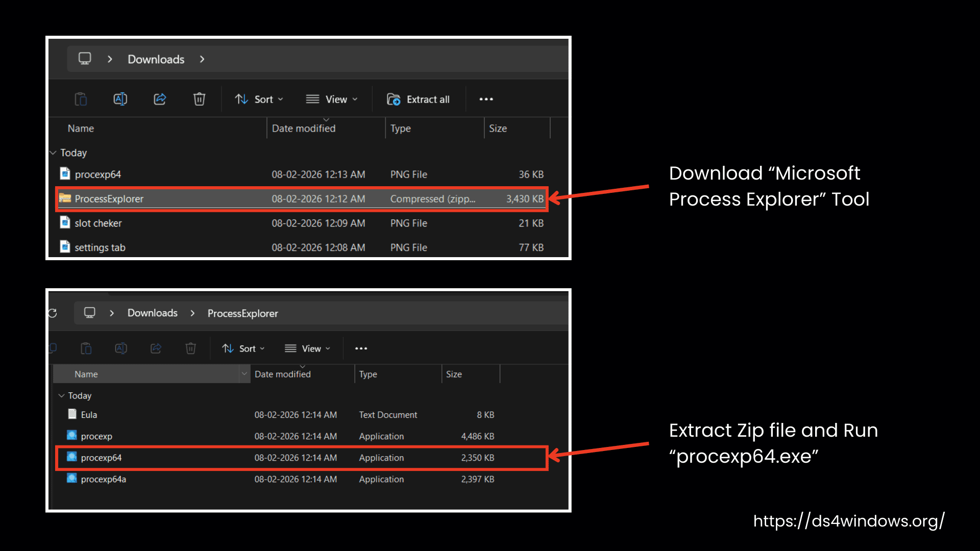Select the settings tab PNG file
The image size is (980, 551).
[x=302, y=247]
